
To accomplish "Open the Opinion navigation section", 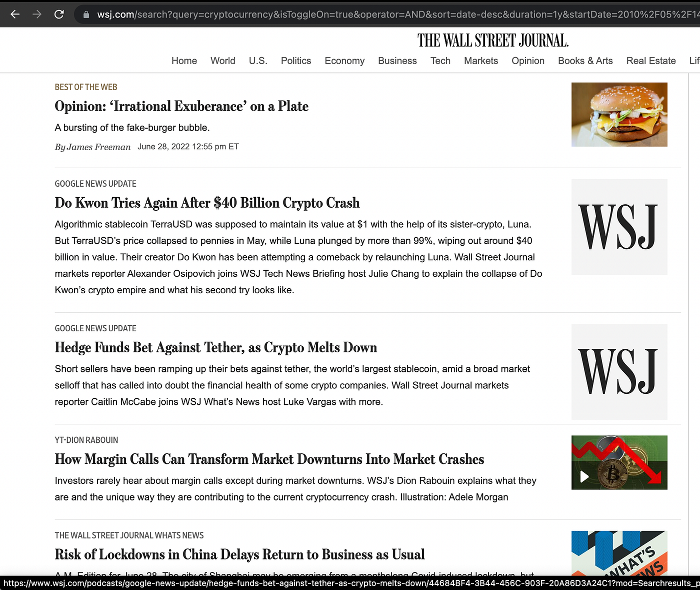I will (x=528, y=61).
